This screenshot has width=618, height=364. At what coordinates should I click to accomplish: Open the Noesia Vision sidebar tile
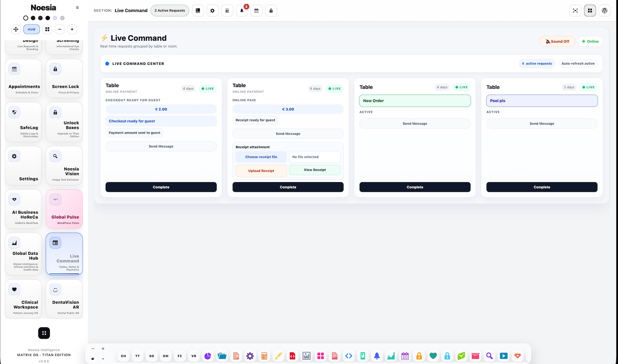[64, 166]
